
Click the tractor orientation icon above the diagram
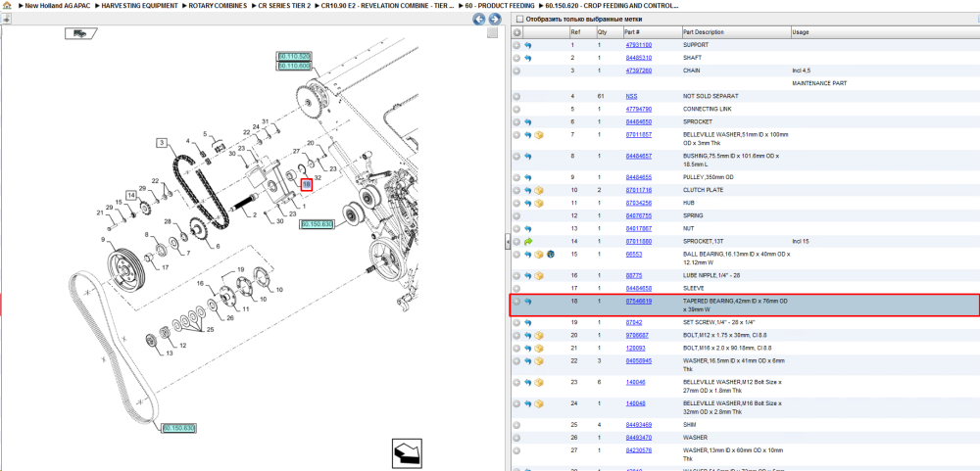click(x=80, y=33)
